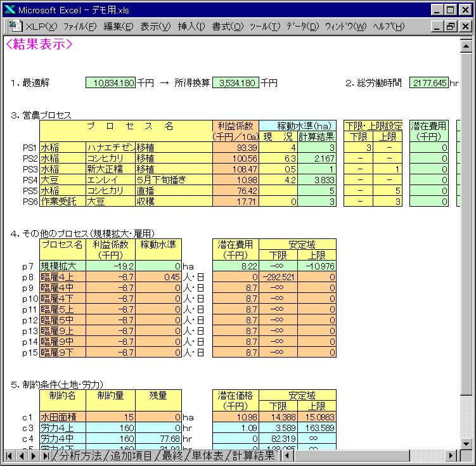This screenshot has height=466, width=476.
Task: Select the 追加項目 sheet tab
Action: pos(131,455)
